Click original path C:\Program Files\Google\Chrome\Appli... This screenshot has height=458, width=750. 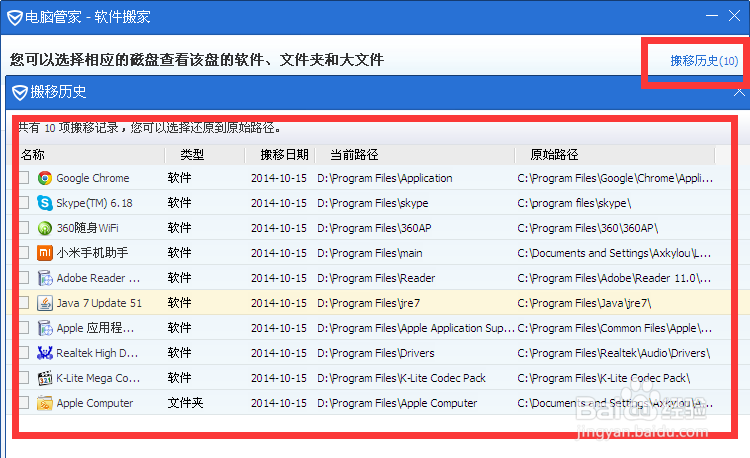tap(615, 178)
